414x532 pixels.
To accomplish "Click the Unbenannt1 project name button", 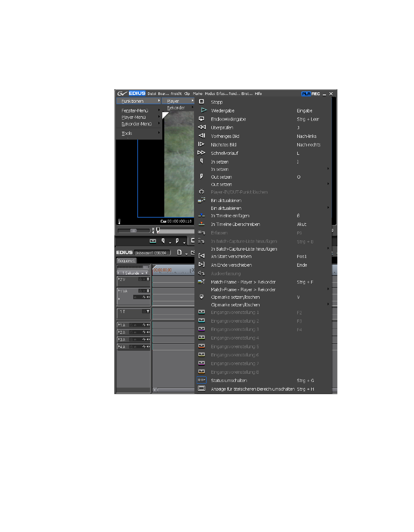I will 152,253.
